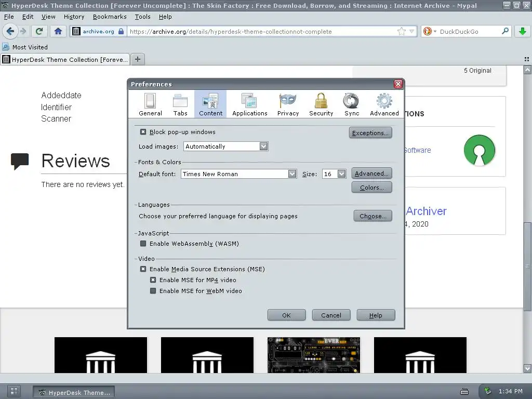Open the Bookmarks menu
Screen dimensions: 532x399
110,17
